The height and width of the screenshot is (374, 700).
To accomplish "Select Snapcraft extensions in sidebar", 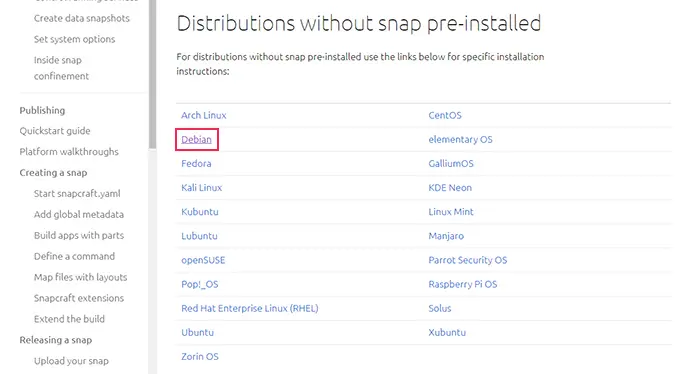I will click(x=79, y=298).
